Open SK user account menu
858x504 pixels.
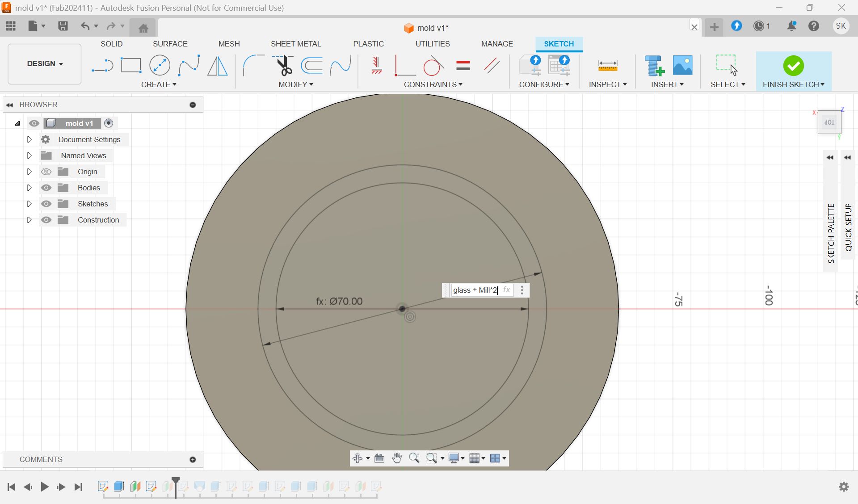coord(841,26)
